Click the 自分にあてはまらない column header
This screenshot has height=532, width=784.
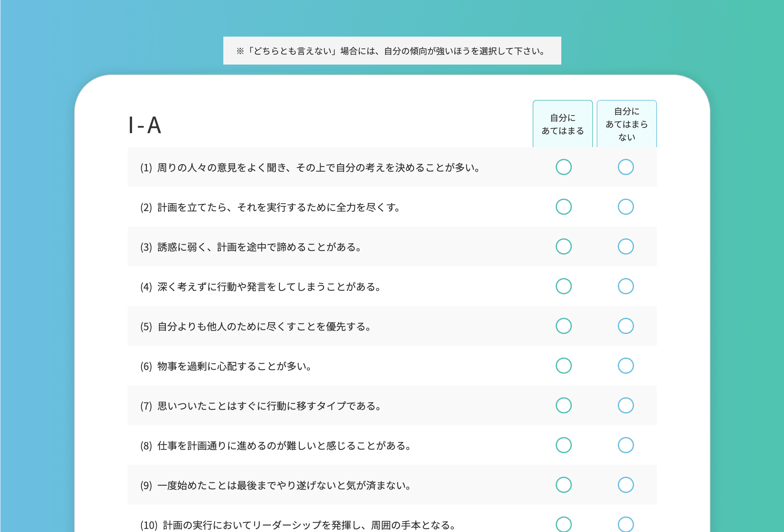pyautogui.click(x=627, y=124)
